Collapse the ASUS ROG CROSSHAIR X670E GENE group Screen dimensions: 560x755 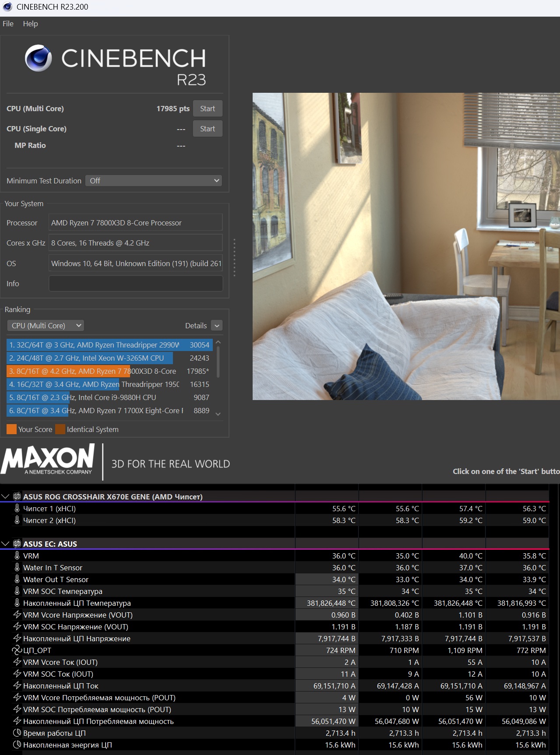pos(6,496)
